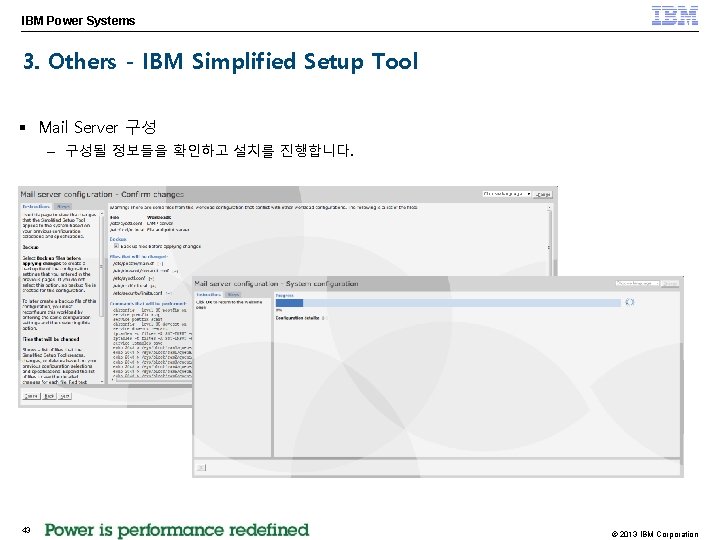Toggle the backup files before applying changes checkbox

point(116,246)
